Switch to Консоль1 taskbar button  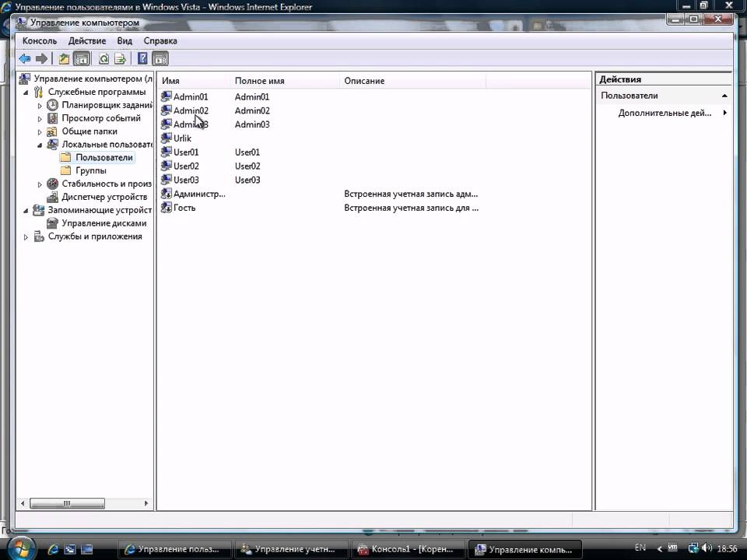pos(408,549)
